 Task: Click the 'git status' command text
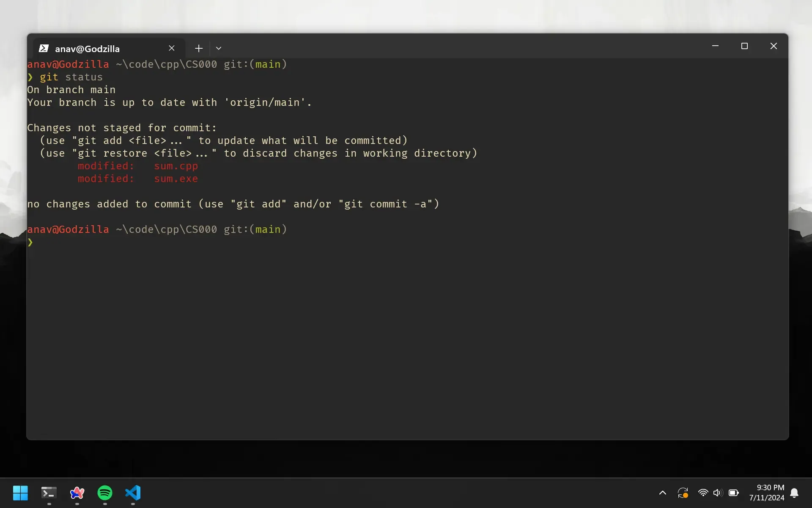click(71, 77)
